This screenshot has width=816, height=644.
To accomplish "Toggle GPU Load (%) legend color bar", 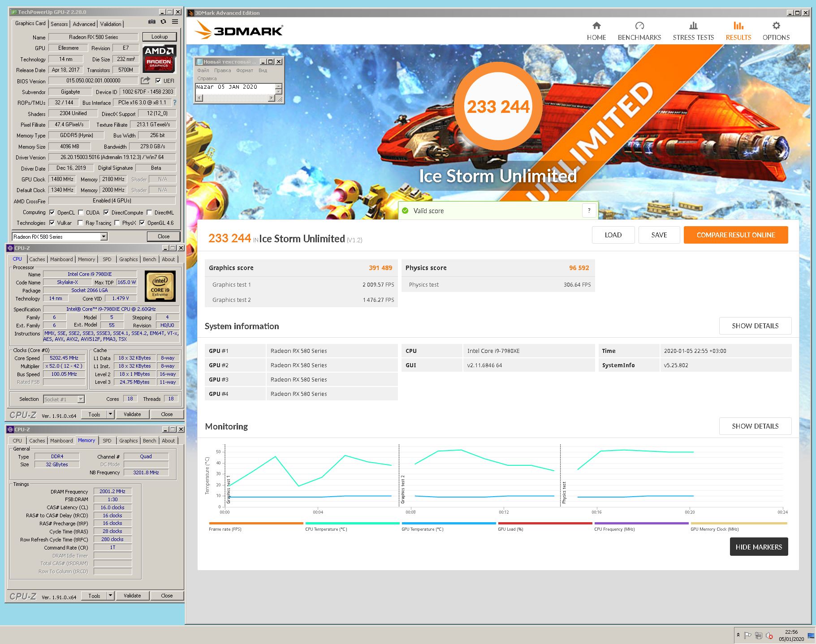I will (x=545, y=523).
